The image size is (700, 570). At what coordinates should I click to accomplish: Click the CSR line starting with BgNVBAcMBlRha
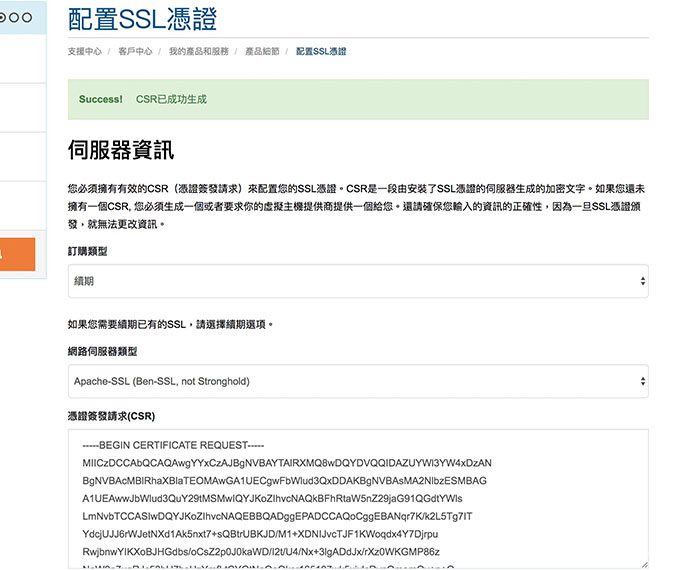(284, 481)
